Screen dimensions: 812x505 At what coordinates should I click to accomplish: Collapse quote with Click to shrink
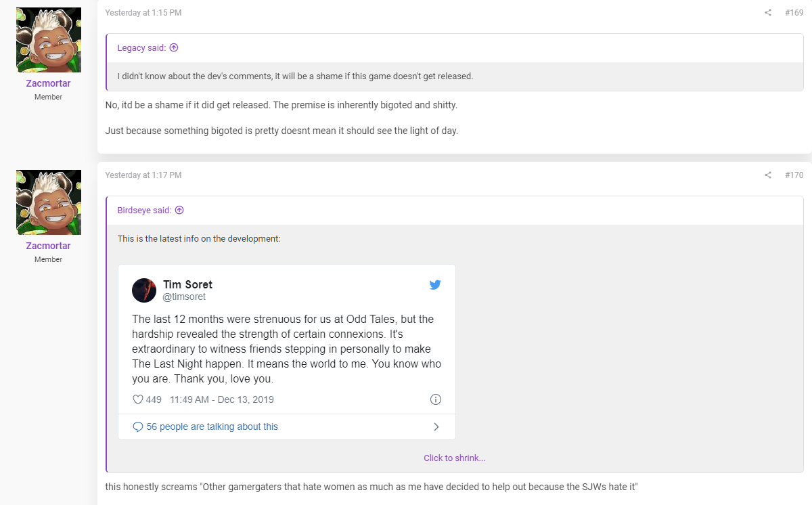pos(455,458)
